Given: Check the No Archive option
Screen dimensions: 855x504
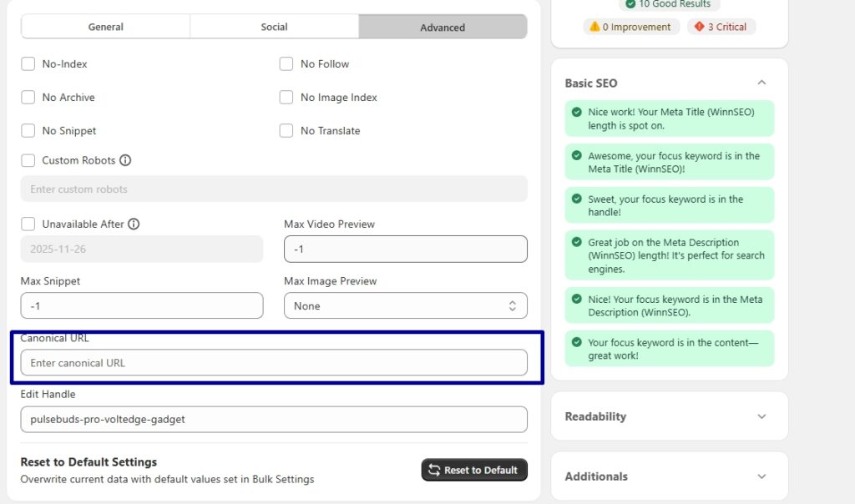Looking at the screenshot, I should (28, 97).
